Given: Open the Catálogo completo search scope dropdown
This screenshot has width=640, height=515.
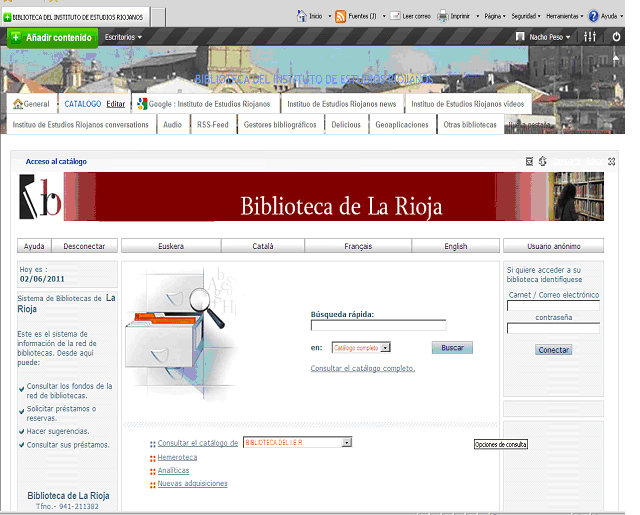Looking at the screenshot, I should coord(385,348).
